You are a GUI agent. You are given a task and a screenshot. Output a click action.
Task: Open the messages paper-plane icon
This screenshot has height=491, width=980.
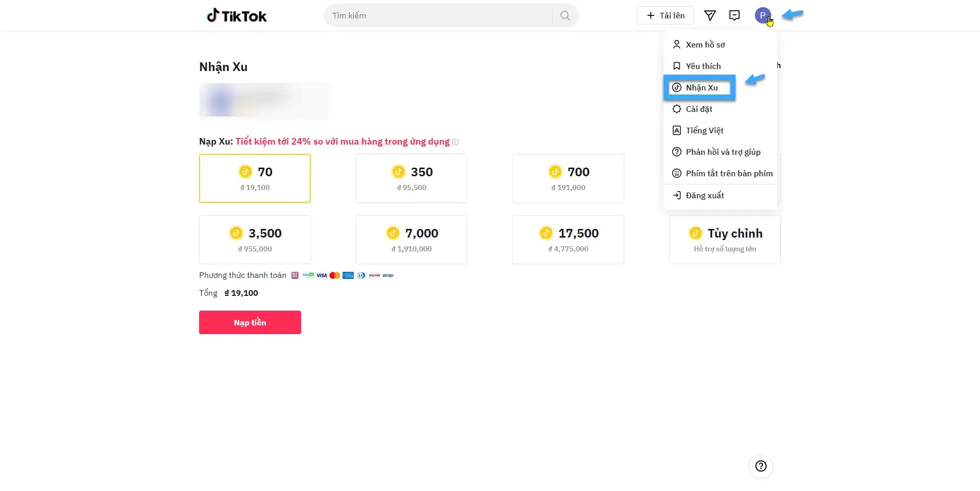point(709,16)
